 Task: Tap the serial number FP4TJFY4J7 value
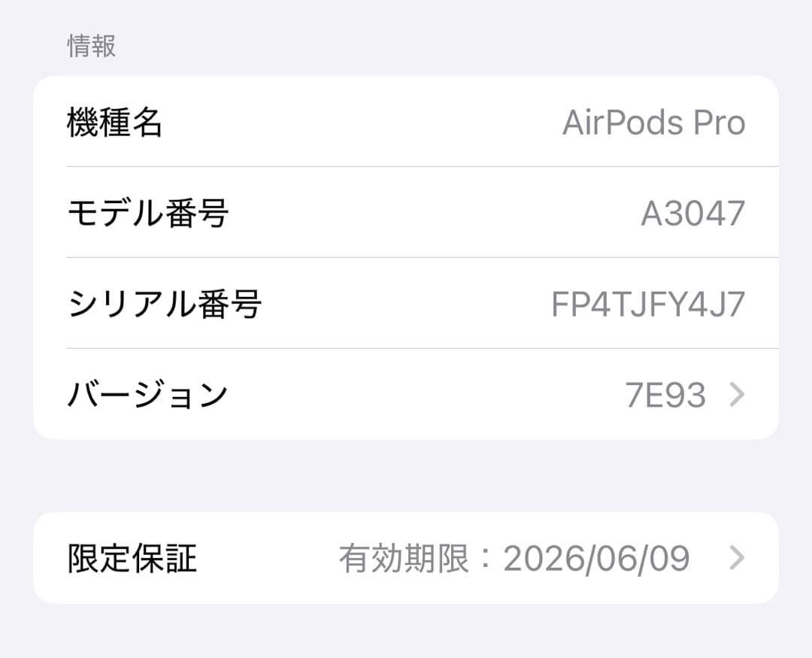click(x=648, y=302)
